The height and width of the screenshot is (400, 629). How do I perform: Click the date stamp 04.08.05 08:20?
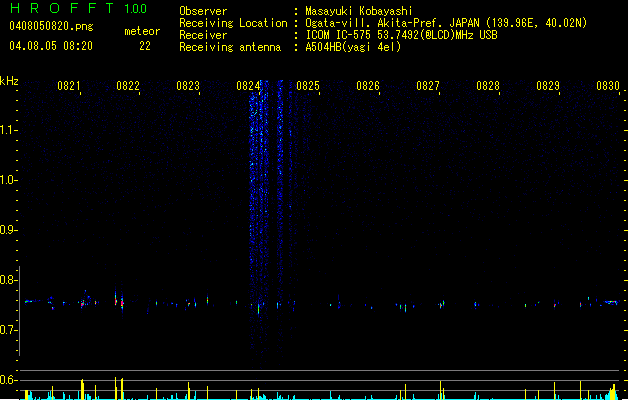point(51,46)
